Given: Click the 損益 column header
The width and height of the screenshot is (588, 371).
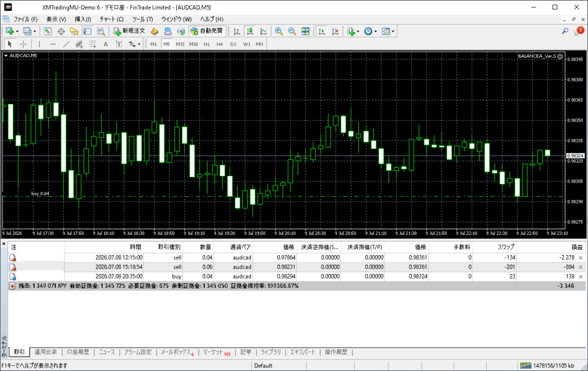Looking at the screenshot, I should click(577, 247).
